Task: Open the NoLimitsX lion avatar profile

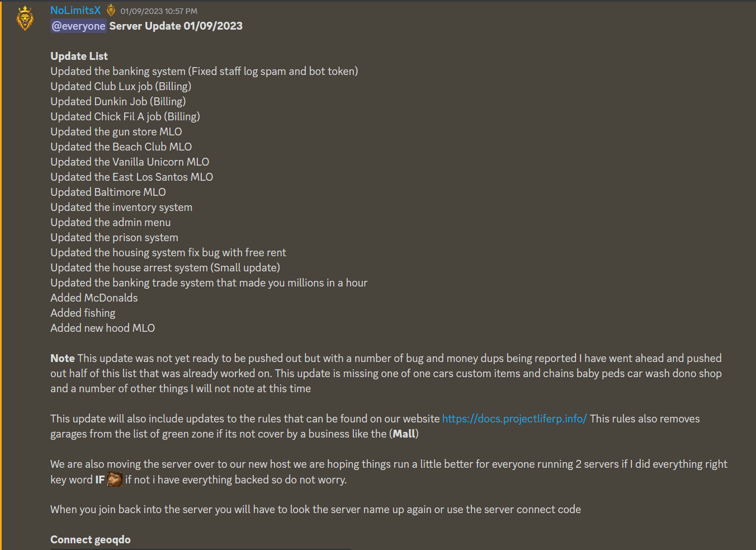Action: pos(25,18)
